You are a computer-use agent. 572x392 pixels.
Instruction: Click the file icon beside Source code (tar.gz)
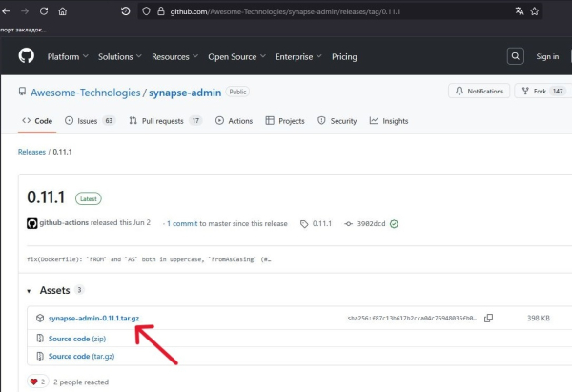click(x=40, y=356)
